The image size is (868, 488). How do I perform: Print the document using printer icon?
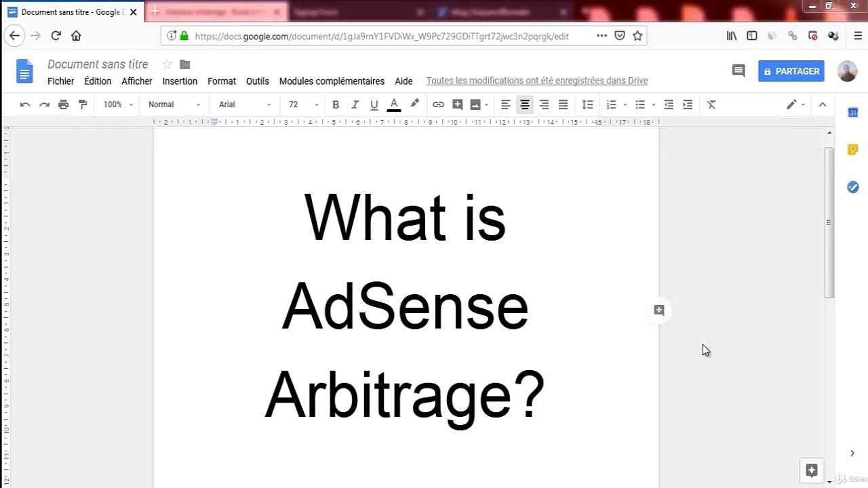(63, 104)
